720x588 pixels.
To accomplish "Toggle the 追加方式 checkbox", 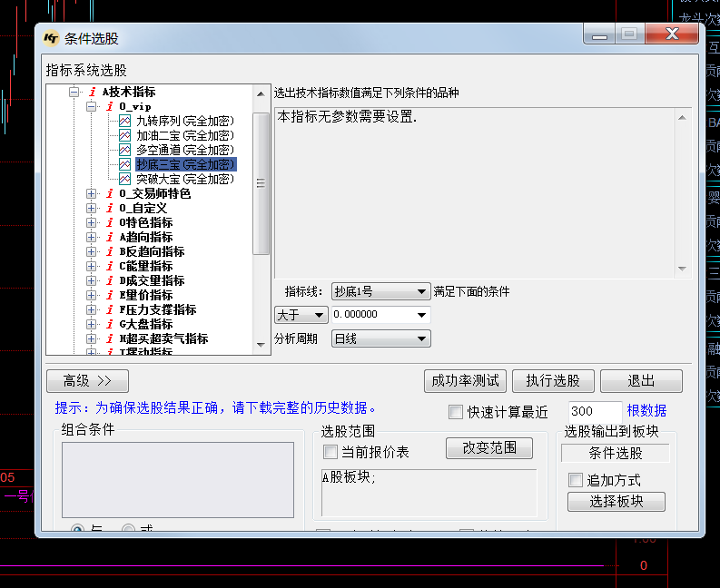I will tap(575, 480).
